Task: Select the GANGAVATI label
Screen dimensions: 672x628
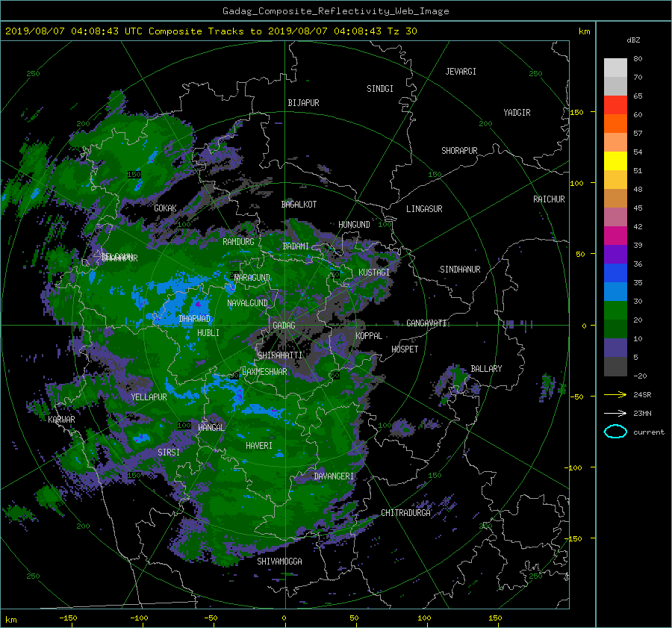Action: tap(426, 323)
